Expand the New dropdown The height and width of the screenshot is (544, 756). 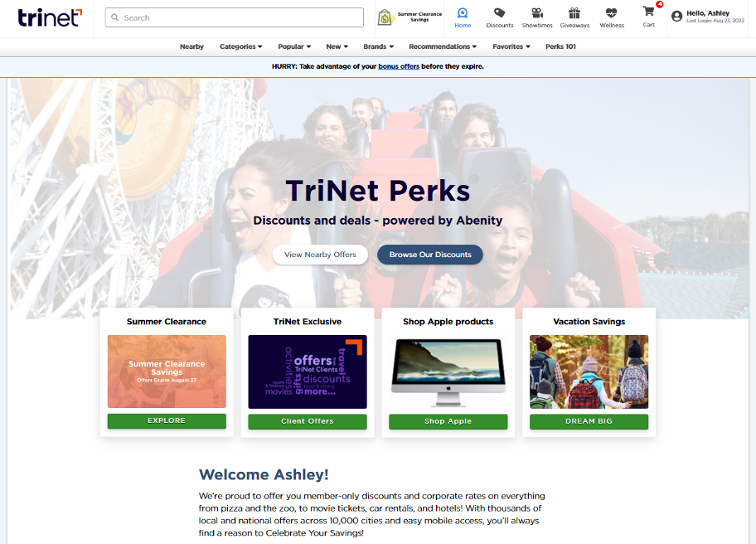tap(337, 46)
